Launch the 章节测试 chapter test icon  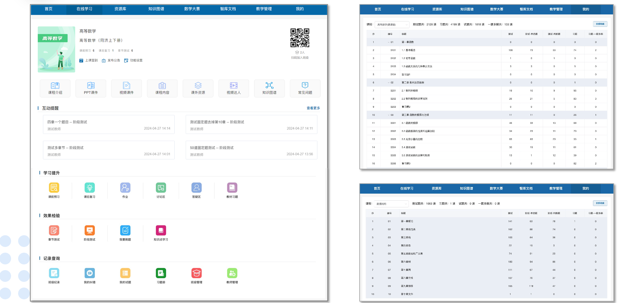54,231
